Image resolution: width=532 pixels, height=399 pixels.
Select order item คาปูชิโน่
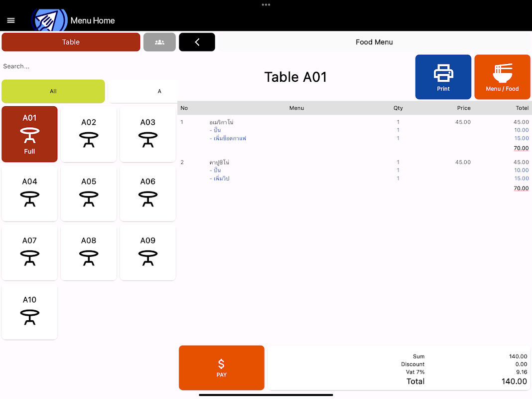coord(219,162)
